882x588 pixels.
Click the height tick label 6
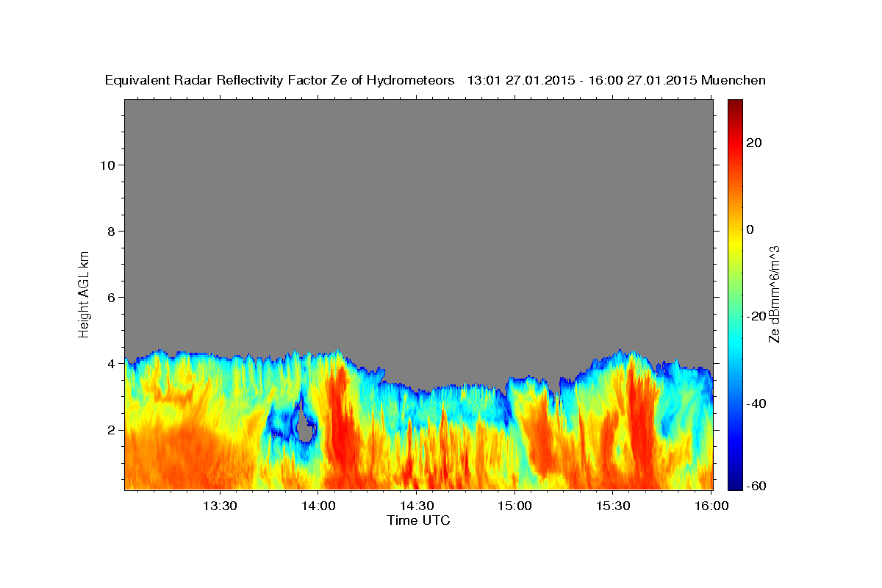pos(110,297)
